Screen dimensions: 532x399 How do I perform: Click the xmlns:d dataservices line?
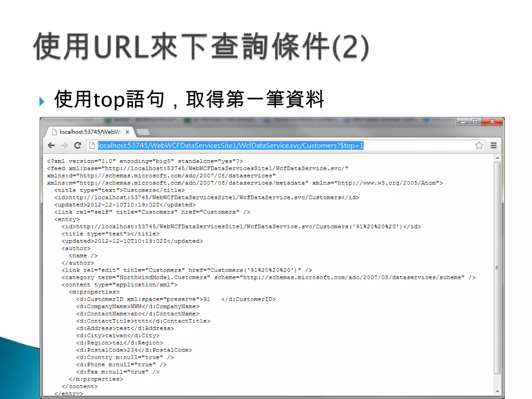[x=161, y=176]
